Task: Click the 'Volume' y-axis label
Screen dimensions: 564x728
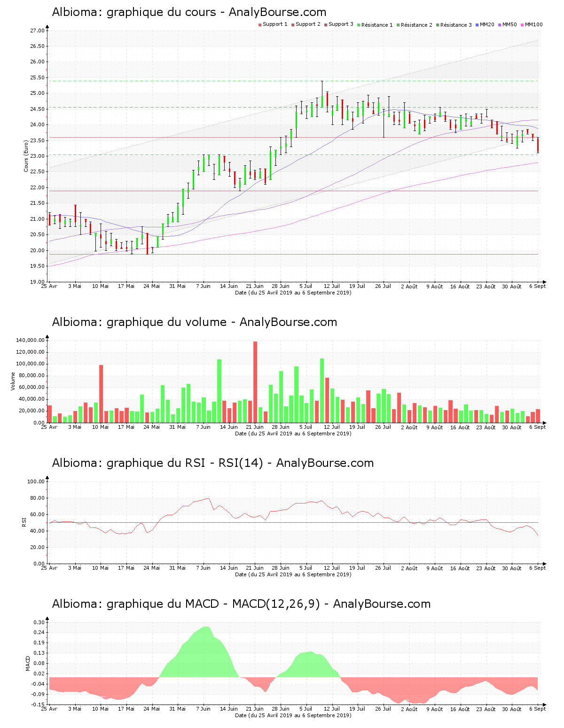Action: (x=13, y=381)
